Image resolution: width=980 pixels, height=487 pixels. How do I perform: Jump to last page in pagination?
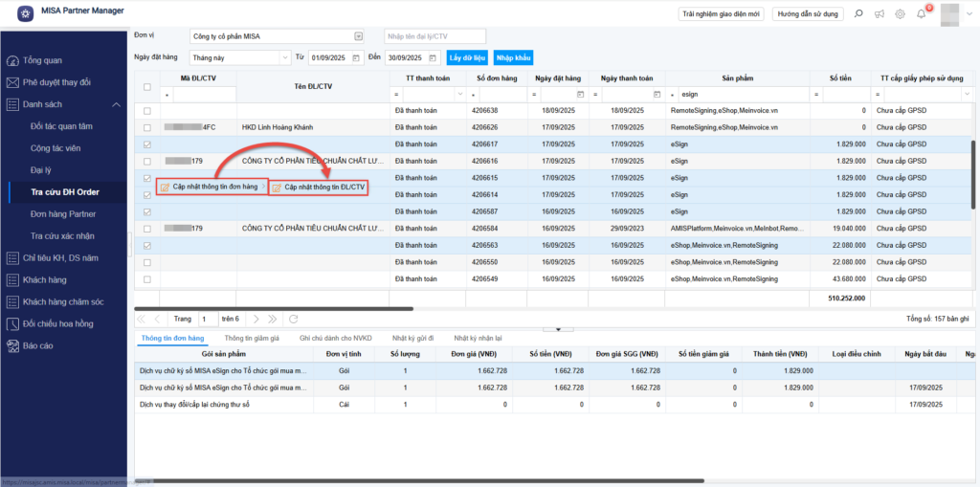click(x=271, y=319)
